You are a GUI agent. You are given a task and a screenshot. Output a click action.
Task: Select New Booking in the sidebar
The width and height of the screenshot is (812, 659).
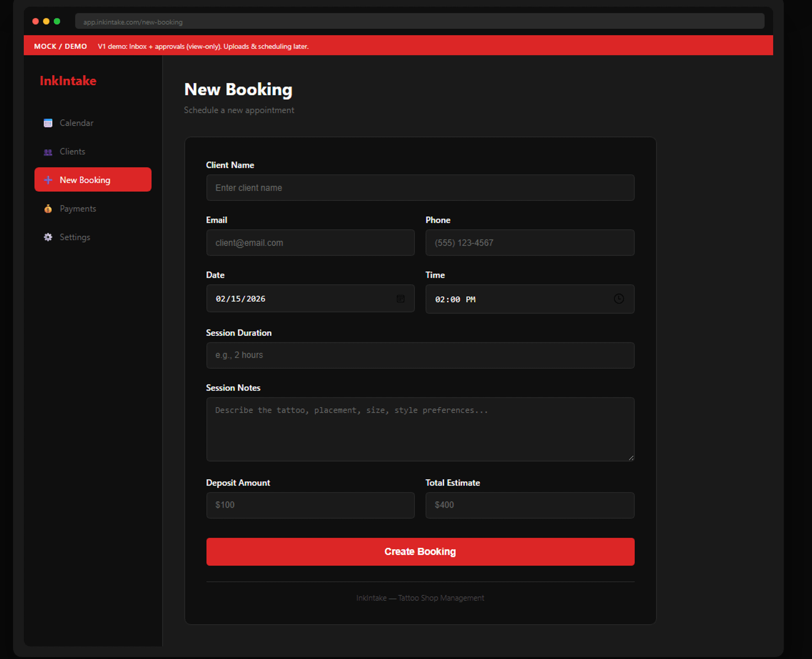[x=93, y=179]
